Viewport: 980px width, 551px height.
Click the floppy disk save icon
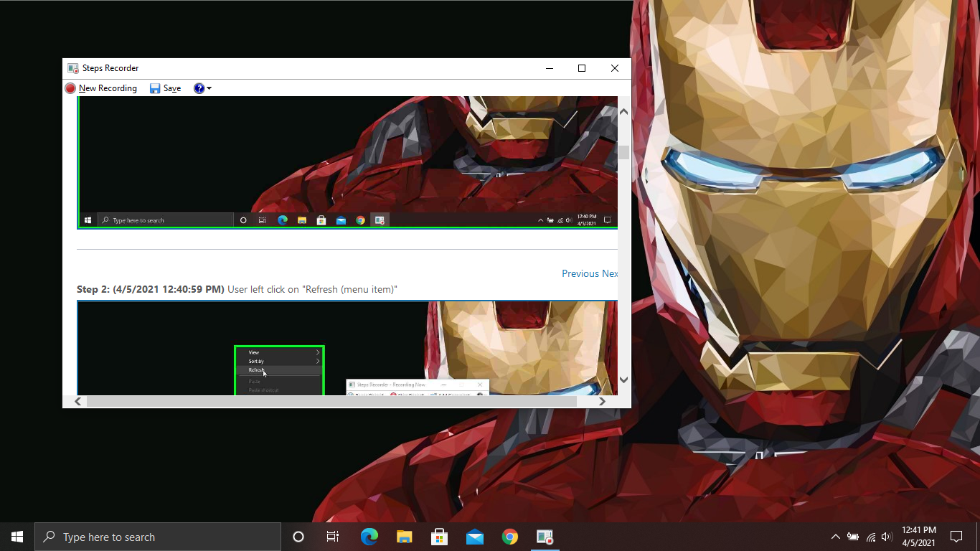155,88
